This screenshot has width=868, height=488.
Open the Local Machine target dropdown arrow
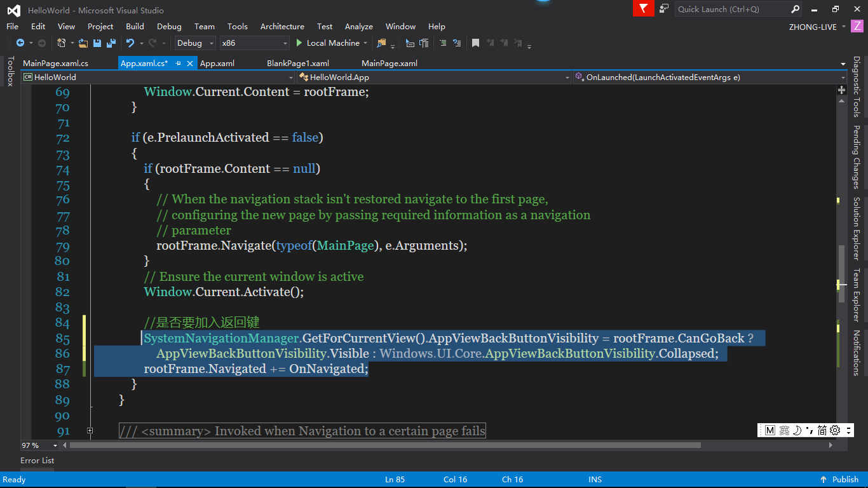pos(365,43)
